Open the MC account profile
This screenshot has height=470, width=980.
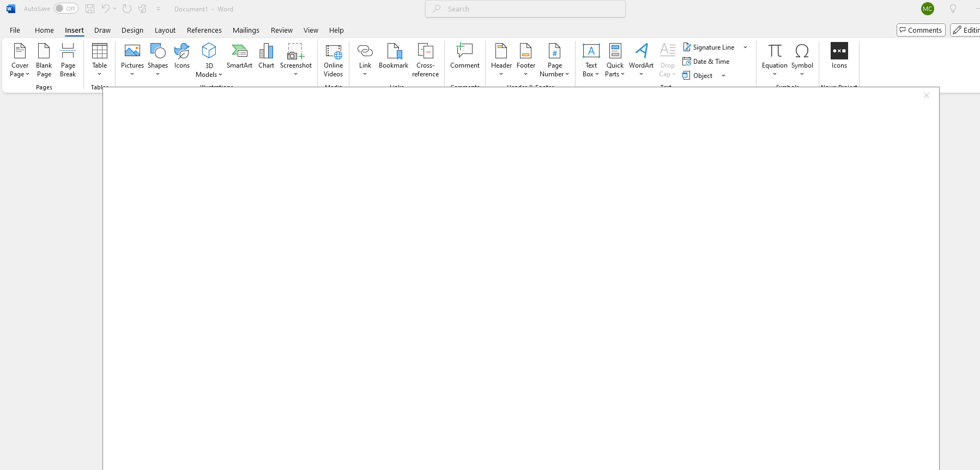[928, 9]
